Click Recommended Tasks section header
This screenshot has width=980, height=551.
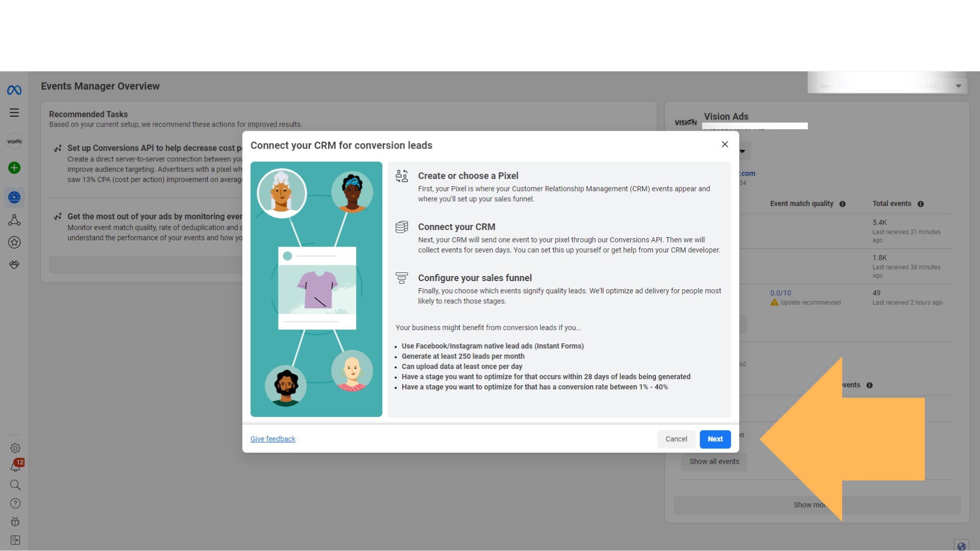88,114
